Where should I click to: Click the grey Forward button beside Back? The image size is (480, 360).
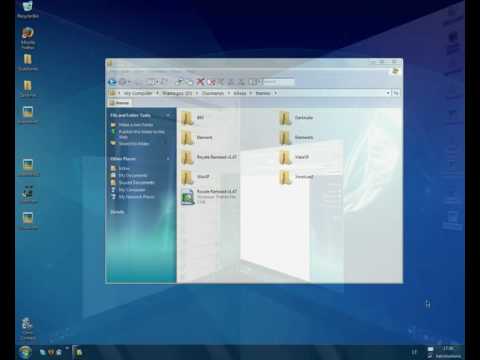pos(123,82)
